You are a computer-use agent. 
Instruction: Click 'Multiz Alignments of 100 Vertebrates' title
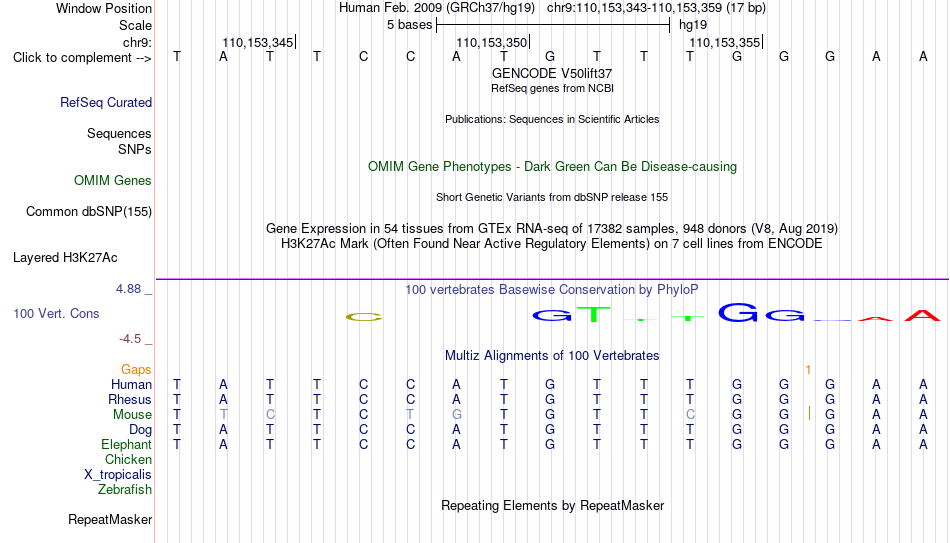point(552,356)
